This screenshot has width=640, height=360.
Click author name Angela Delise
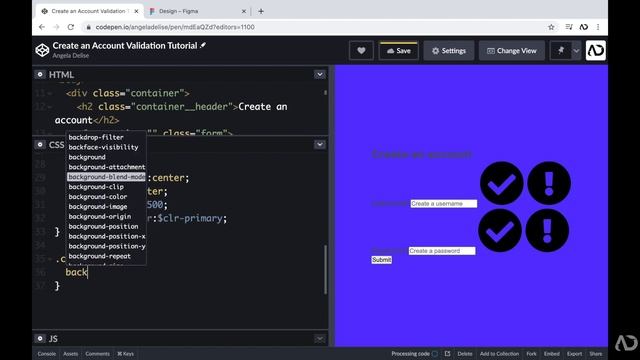(71, 56)
